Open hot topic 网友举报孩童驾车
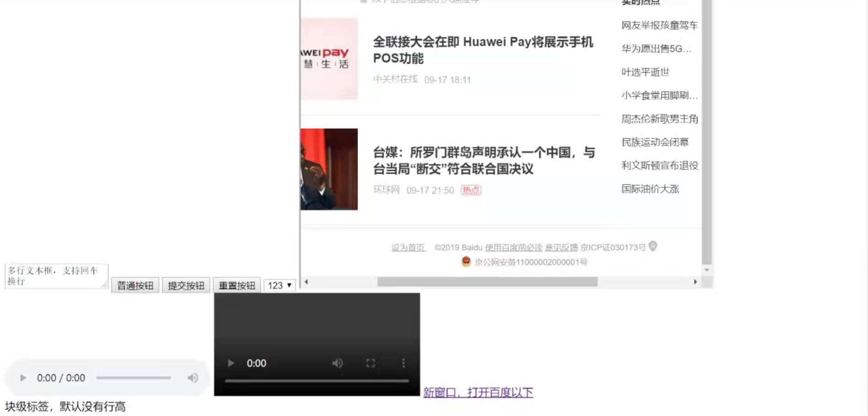The height and width of the screenshot is (416, 868). [660, 25]
